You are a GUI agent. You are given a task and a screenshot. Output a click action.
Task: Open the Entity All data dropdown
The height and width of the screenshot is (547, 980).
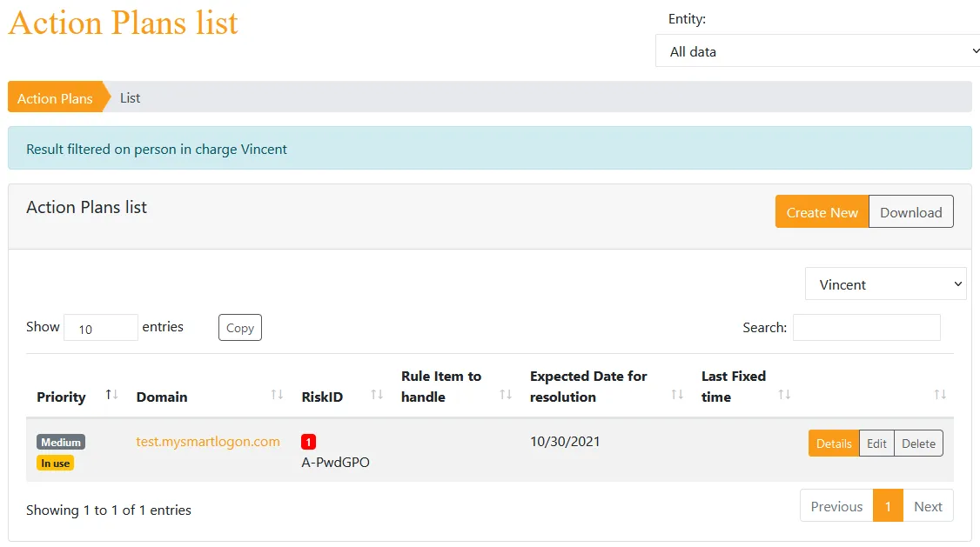pyautogui.click(x=817, y=51)
